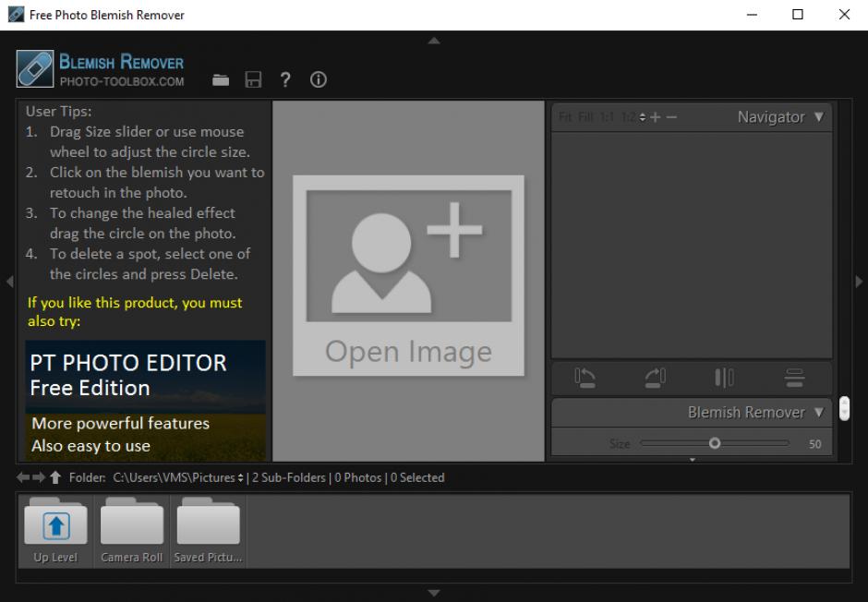Click the '0 Selected' status text
Screen dimensions: 868x602
[x=417, y=477]
